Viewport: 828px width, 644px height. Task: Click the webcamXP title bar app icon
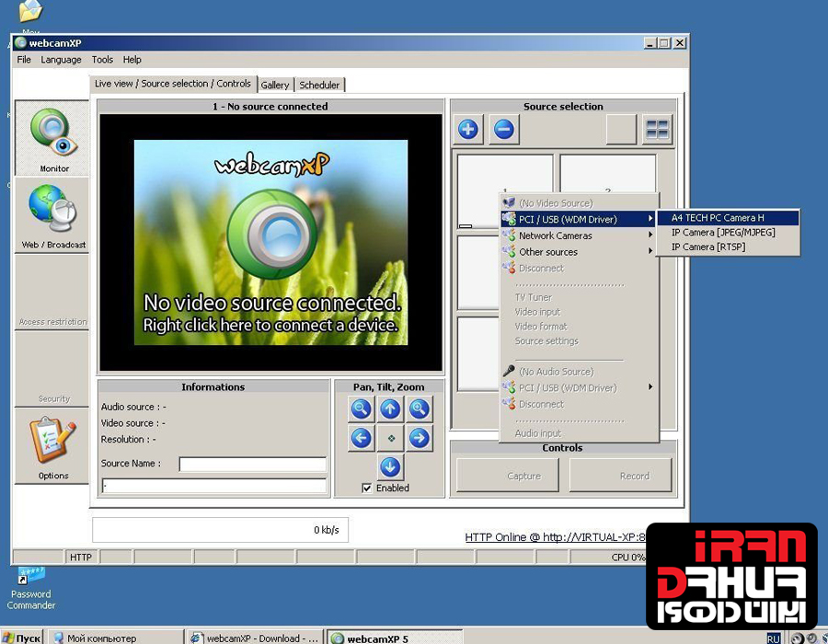coord(21,42)
